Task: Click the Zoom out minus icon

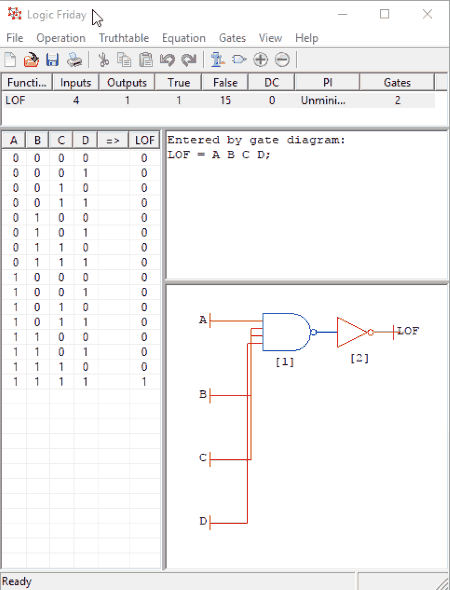Action: (x=282, y=59)
